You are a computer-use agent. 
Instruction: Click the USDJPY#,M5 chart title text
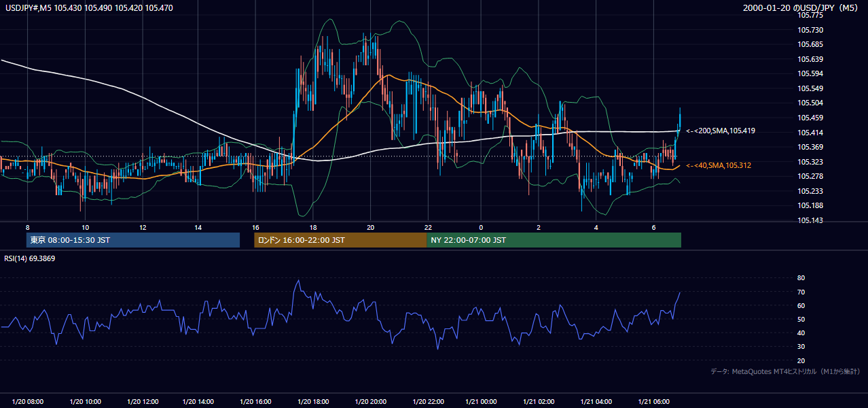click(89, 8)
